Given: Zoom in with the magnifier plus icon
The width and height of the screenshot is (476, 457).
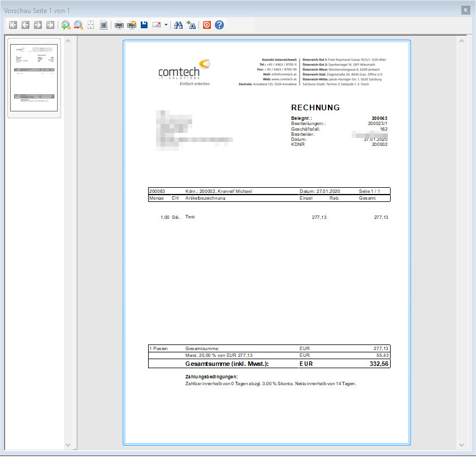Looking at the screenshot, I should coord(66,25).
